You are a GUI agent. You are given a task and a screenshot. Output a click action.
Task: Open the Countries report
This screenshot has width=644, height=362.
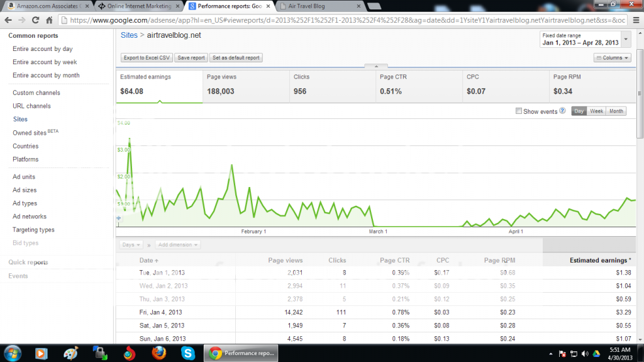(x=25, y=146)
